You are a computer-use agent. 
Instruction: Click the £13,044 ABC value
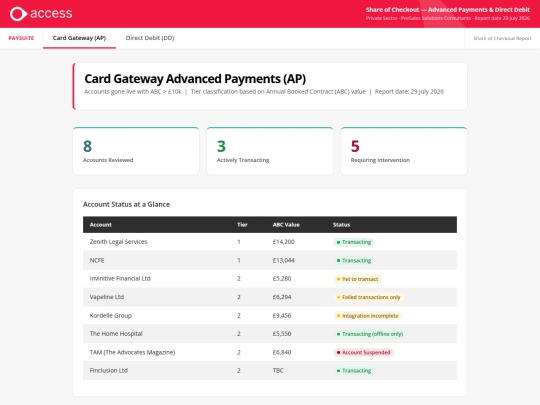coord(283,260)
